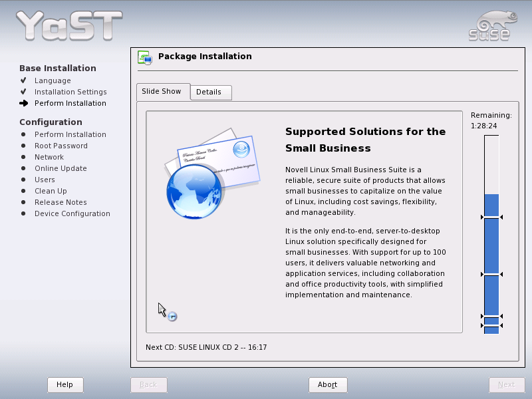
Task: Click the greyed-out Back button
Action: [148, 385]
